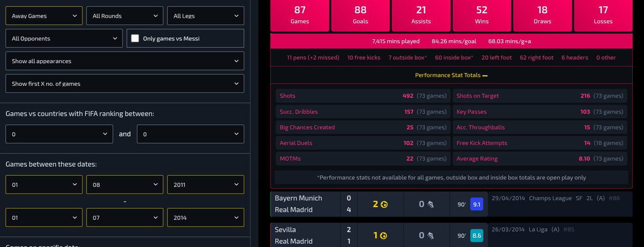The height and width of the screenshot is (247, 644).
Task: Open the Show first X no. of games dropdown
Action: click(125, 84)
